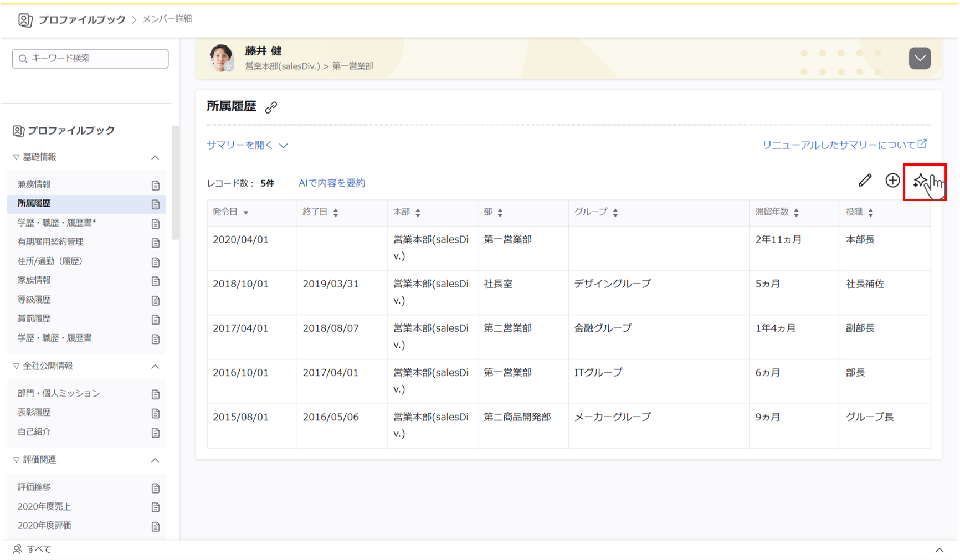Toggle sorting on the 役職 column
The image size is (960, 560).
(871, 212)
